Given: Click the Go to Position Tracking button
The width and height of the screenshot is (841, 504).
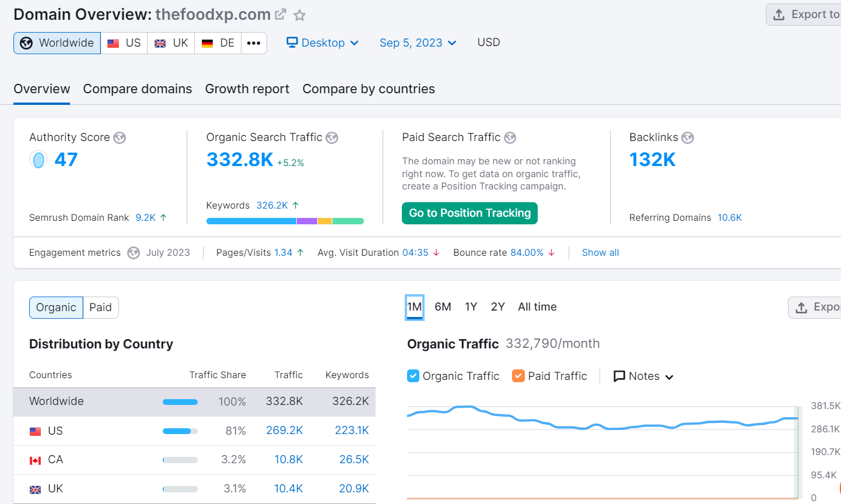Looking at the screenshot, I should [x=470, y=213].
